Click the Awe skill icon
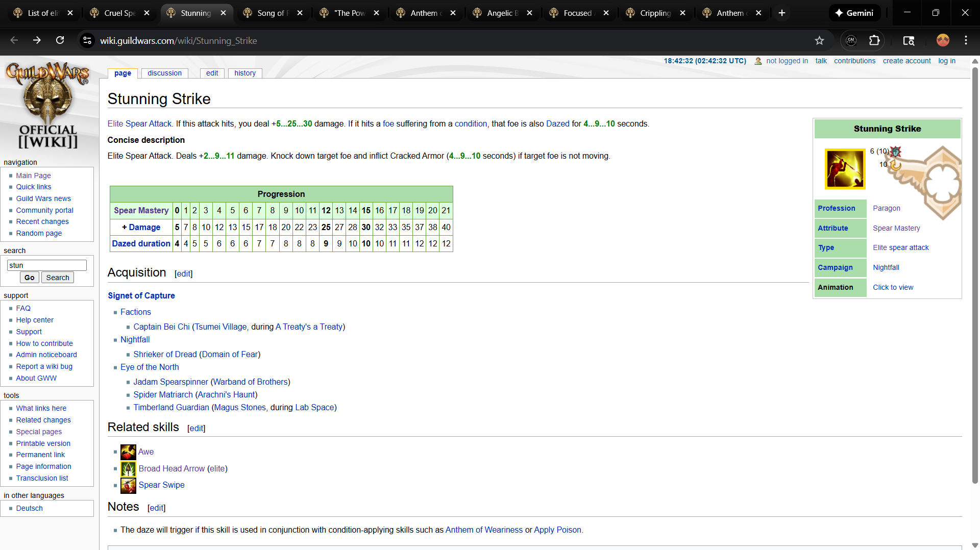This screenshot has width=980, height=550. coord(128,452)
